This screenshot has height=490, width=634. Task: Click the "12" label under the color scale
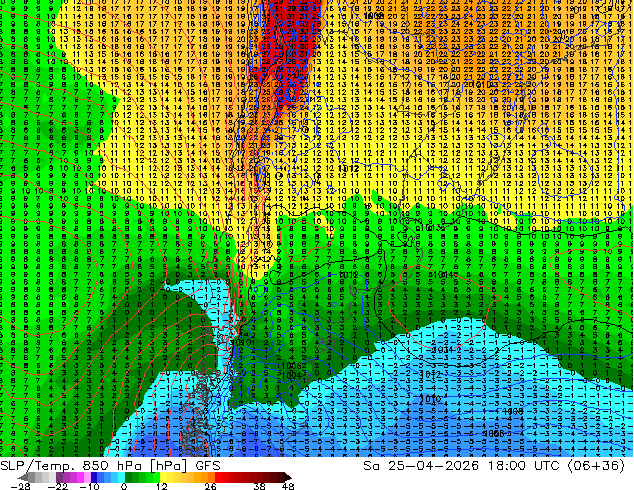pos(162,486)
